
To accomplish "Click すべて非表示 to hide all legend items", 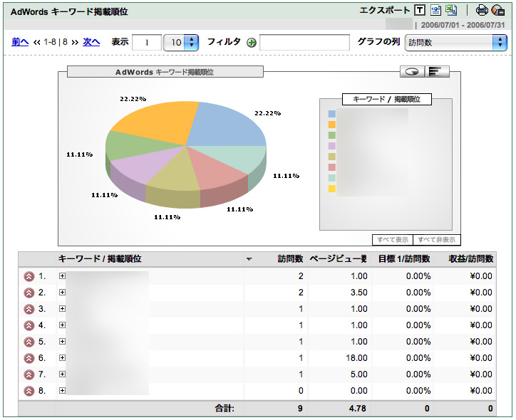I will (x=435, y=240).
